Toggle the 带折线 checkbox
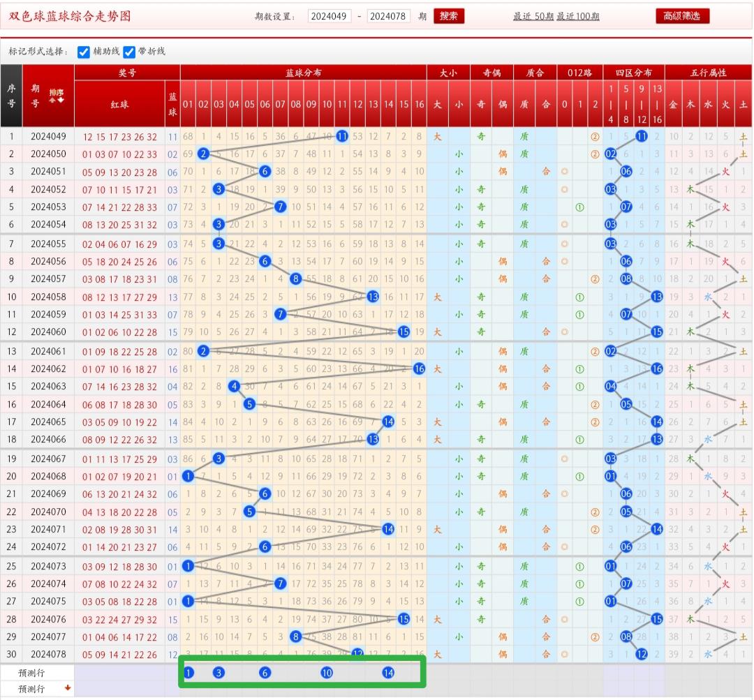754x700 pixels. [x=129, y=52]
